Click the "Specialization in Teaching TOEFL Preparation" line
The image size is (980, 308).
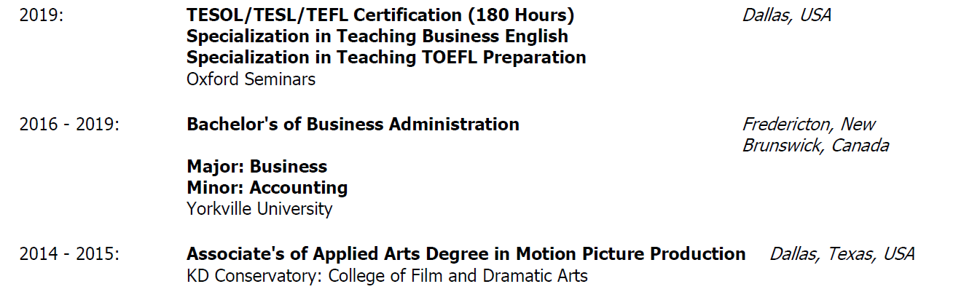point(386,57)
